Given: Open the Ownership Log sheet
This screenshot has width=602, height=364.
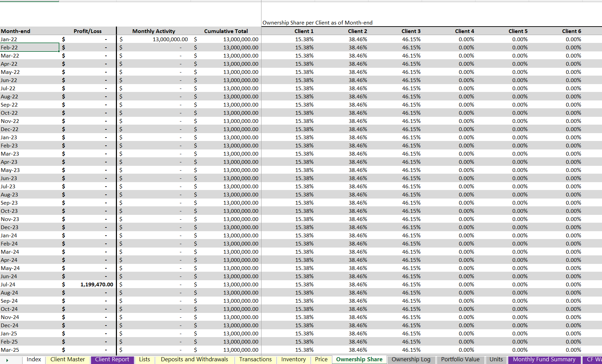Looking at the screenshot, I should coord(411,360).
